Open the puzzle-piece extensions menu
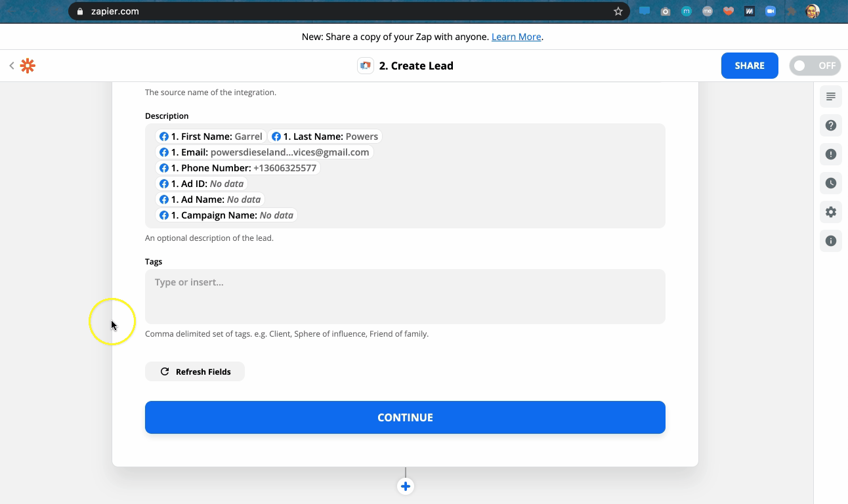The height and width of the screenshot is (504, 848). [x=792, y=11]
